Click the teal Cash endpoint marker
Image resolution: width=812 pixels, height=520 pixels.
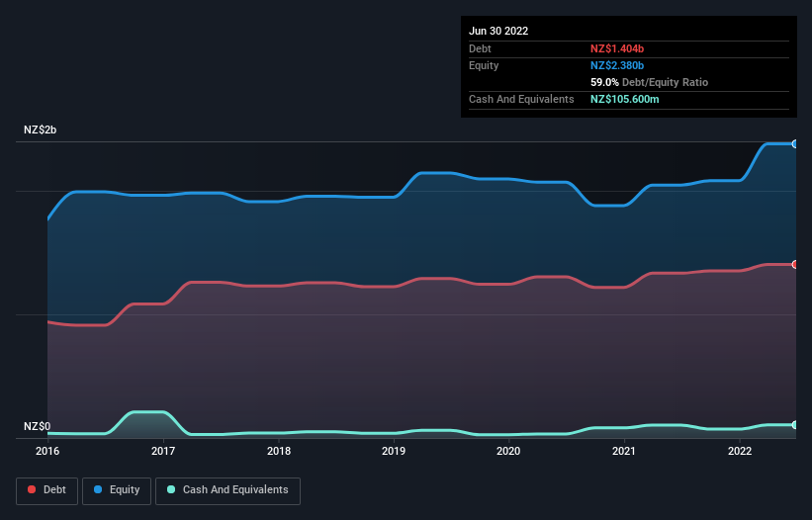tap(795, 425)
